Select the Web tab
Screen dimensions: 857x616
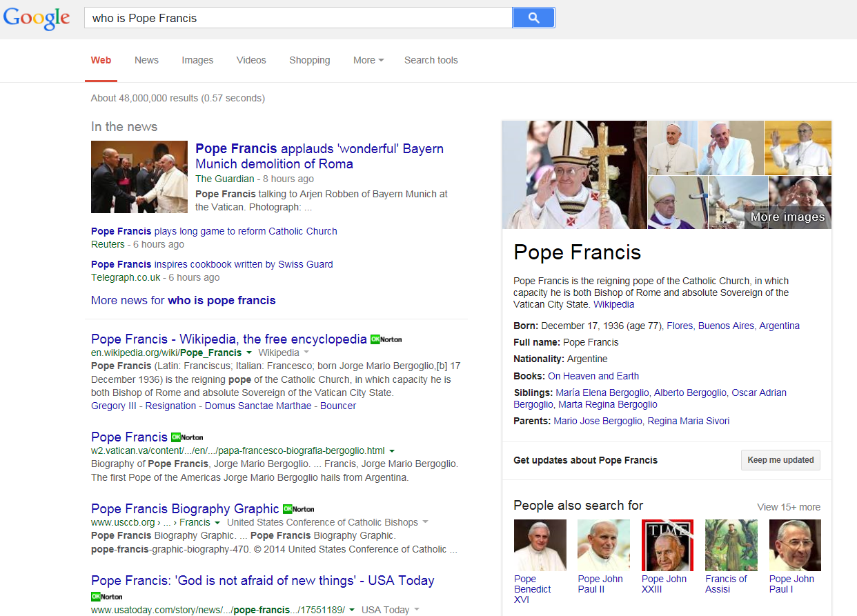click(x=101, y=60)
